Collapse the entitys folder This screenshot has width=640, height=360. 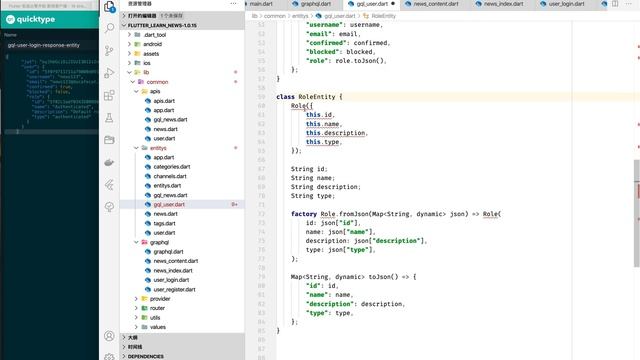pos(183,148)
